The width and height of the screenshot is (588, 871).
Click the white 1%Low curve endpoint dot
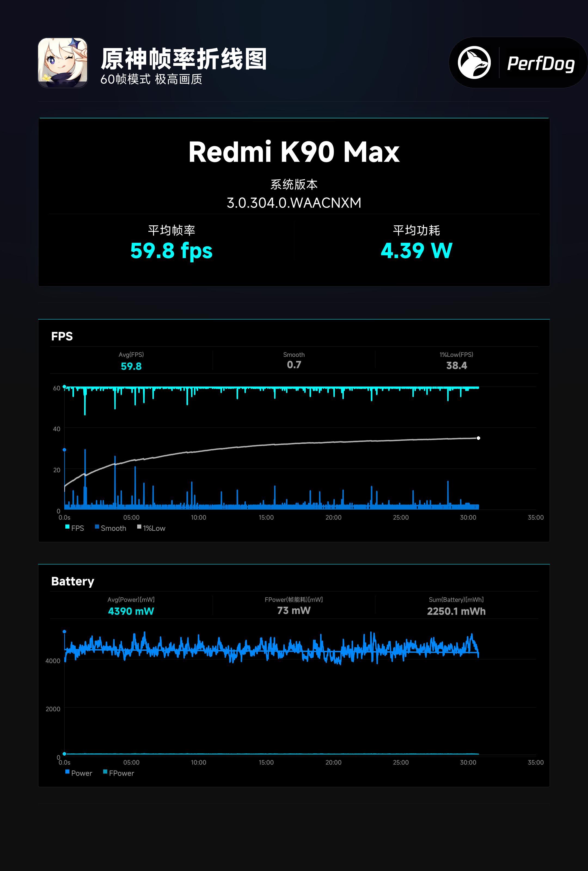tap(478, 438)
